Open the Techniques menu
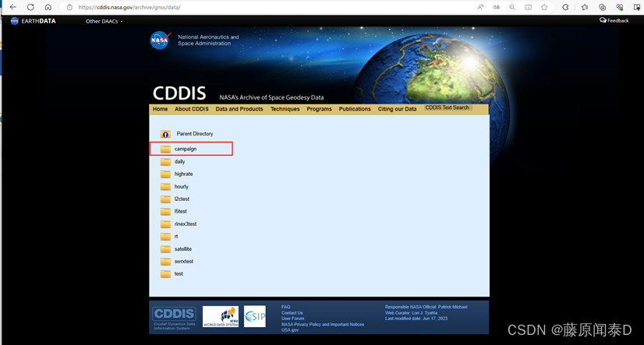This screenshot has width=644, height=345. [285, 109]
